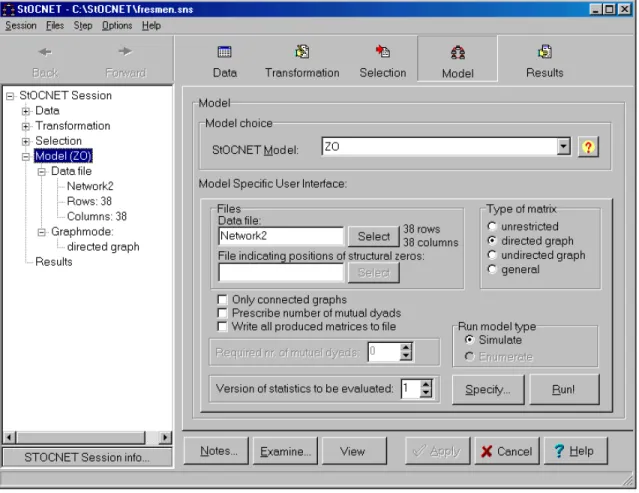Increase version of statistics value
The image size is (639, 493).
pyautogui.click(x=425, y=384)
